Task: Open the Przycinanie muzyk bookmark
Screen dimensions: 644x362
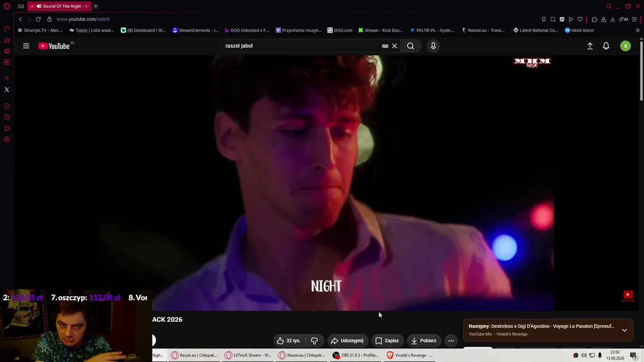Action: pos(299,30)
